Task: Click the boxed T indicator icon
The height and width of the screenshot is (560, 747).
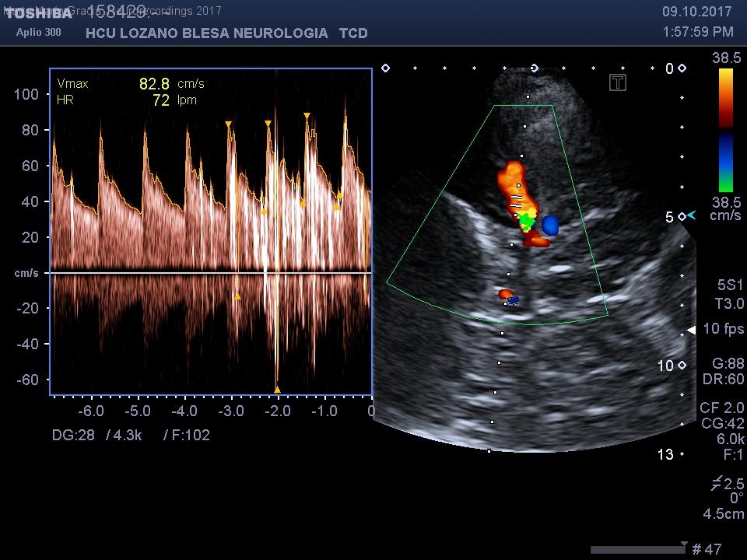Action: click(x=618, y=82)
